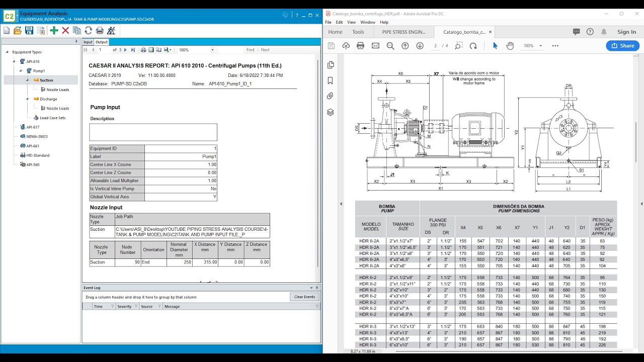Viewport: 644px width, 362px height.
Task: Select the HEI-Standard equipment type
Action: (x=38, y=155)
